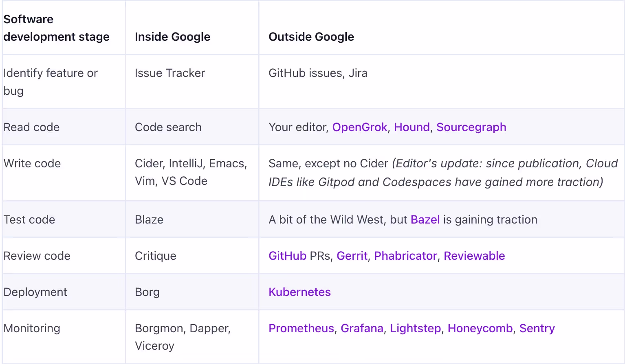Visit the Lightstep link
625x364 pixels.
[415, 328]
